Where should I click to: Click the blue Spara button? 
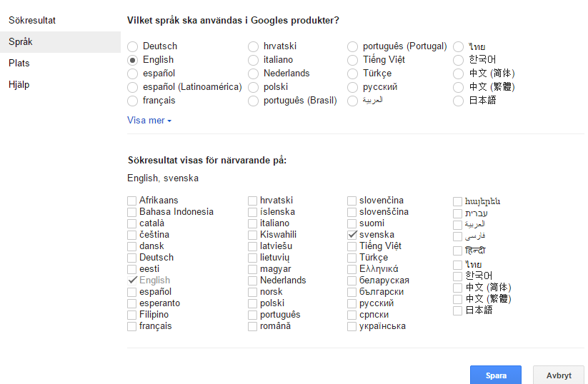click(x=496, y=375)
